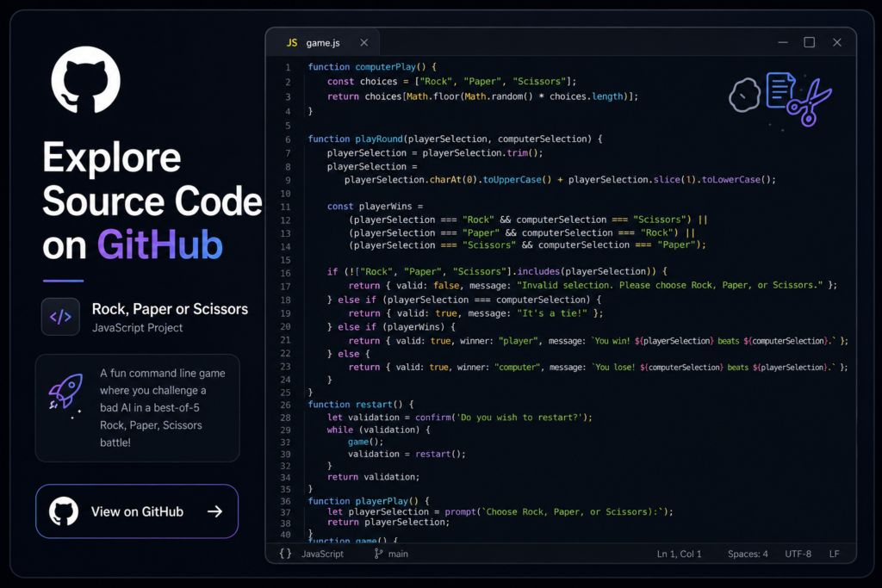Image resolution: width=882 pixels, height=588 pixels.
Task: Click line number 1 in gutter
Action: [x=288, y=67]
